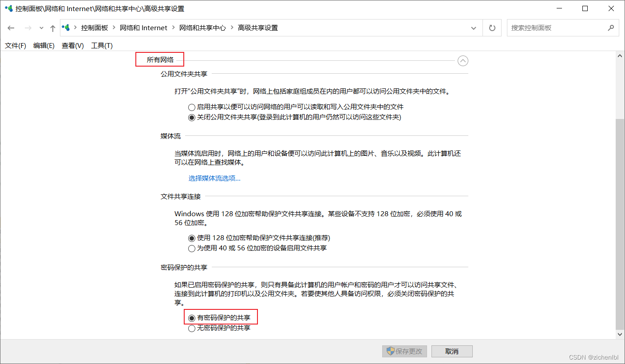The height and width of the screenshot is (364, 625).
Task: Click the search magnifier icon
Action: 611,28
